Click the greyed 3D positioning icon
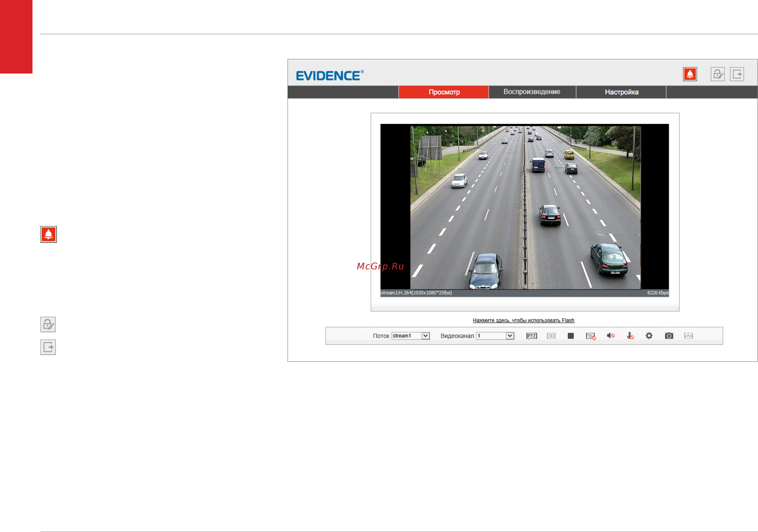The width and height of the screenshot is (758, 532). click(x=551, y=336)
